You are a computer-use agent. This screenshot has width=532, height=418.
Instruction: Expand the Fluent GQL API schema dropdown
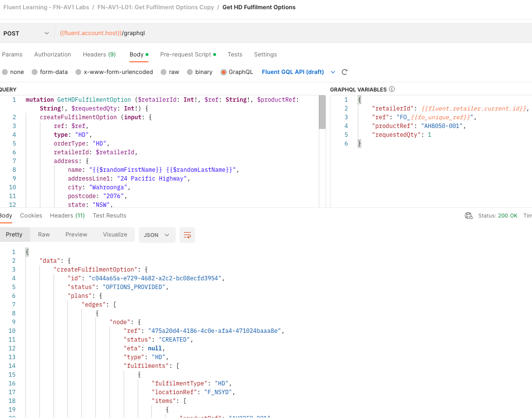pyautogui.click(x=333, y=72)
